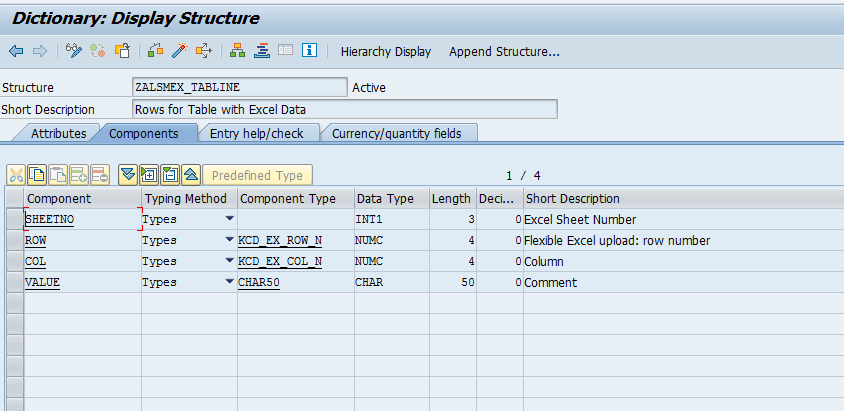Open the Currency/quantity fields tab
Viewport: 844px width, 411px height.
point(396,133)
